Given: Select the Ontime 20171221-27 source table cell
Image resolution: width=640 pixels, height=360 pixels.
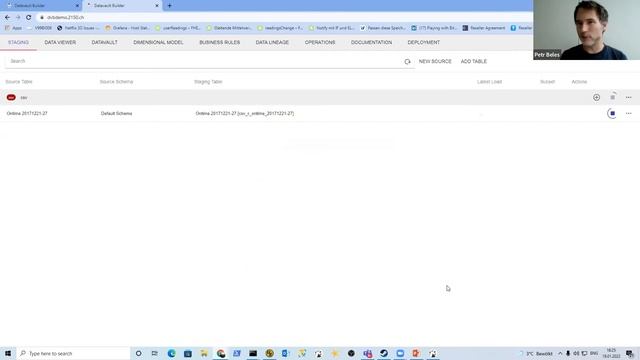Looking at the screenshot, I should (27, 113).
